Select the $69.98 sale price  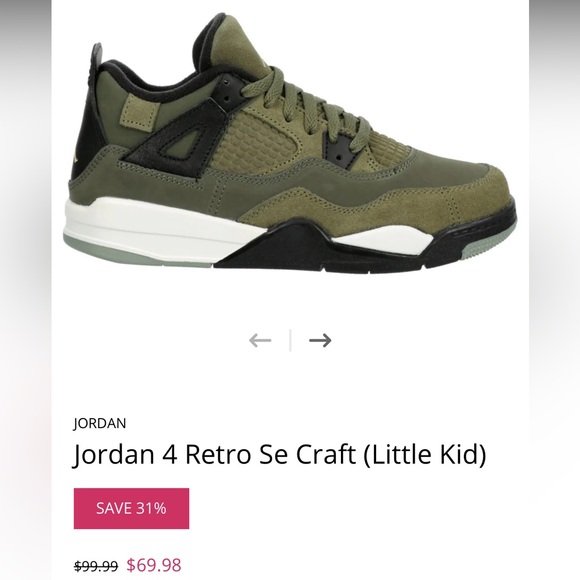(154, 565)
